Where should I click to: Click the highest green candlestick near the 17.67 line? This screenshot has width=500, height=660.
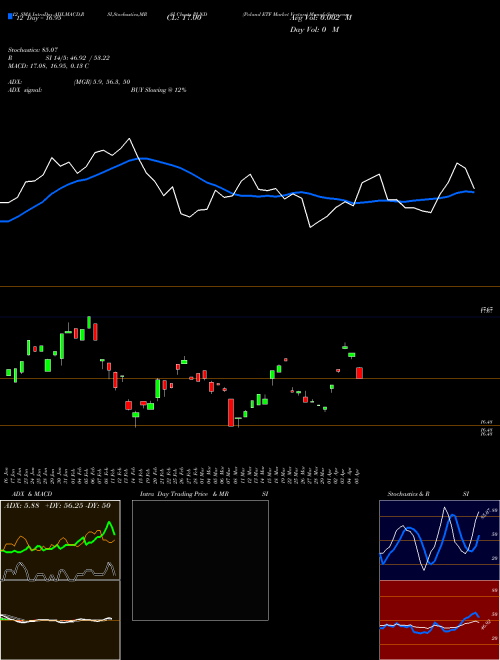click(x=89, y=322)
